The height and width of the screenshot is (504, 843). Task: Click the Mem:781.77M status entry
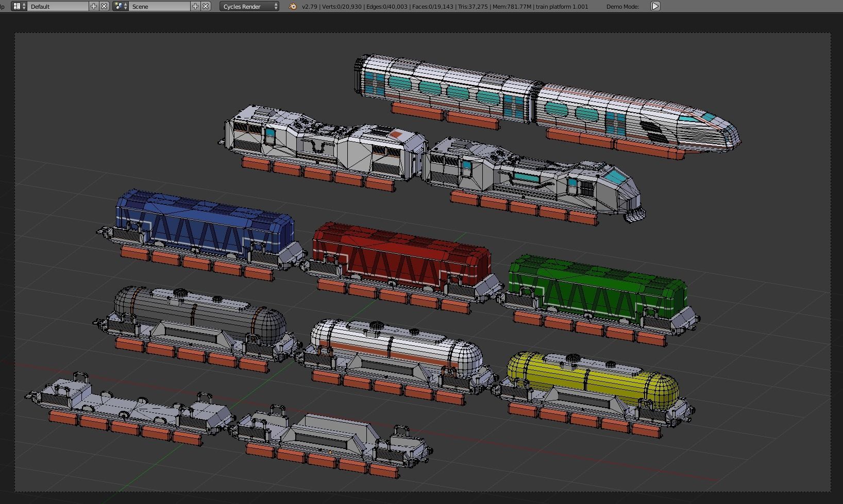coord(512,7)
